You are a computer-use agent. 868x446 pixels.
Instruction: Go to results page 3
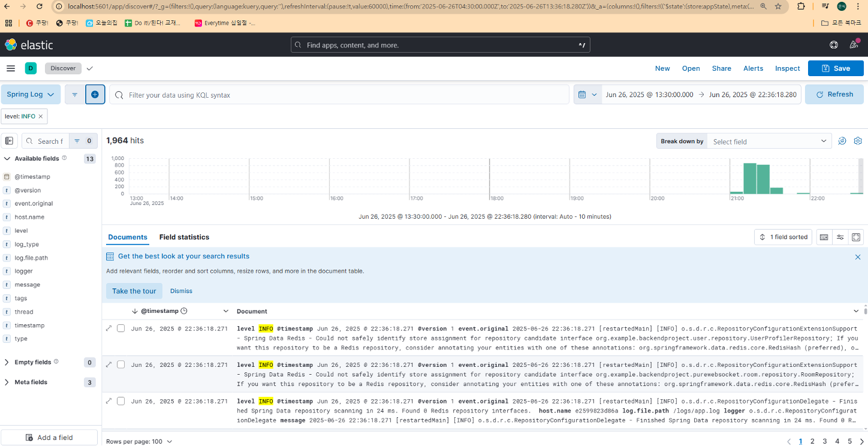point(825,441)
